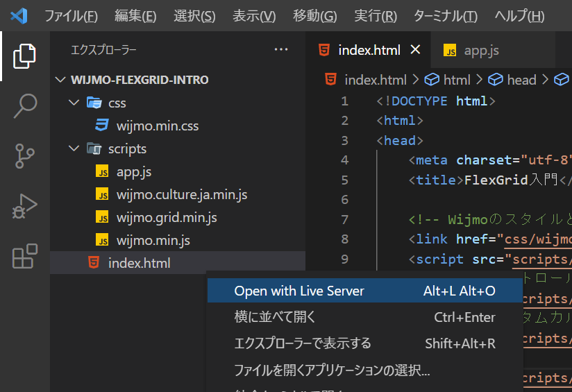Click the CSS file icon of wijmo.min.css

coord(102,126)
